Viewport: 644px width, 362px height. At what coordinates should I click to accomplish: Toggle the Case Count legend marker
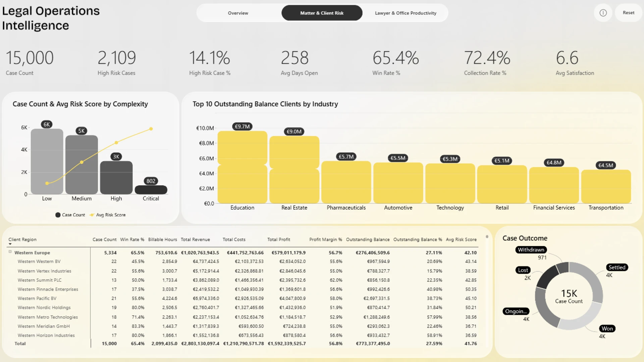click(x=58, y=215)
